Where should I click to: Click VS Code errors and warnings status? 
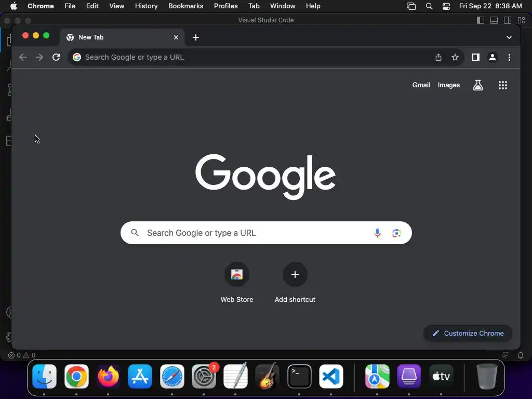22,355
